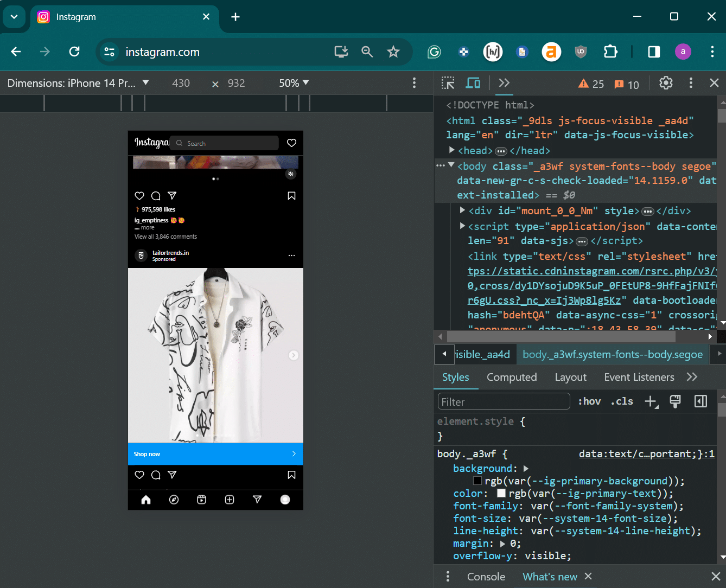Open the orange 'a' extension icon
726x588 pixels.
551,52
